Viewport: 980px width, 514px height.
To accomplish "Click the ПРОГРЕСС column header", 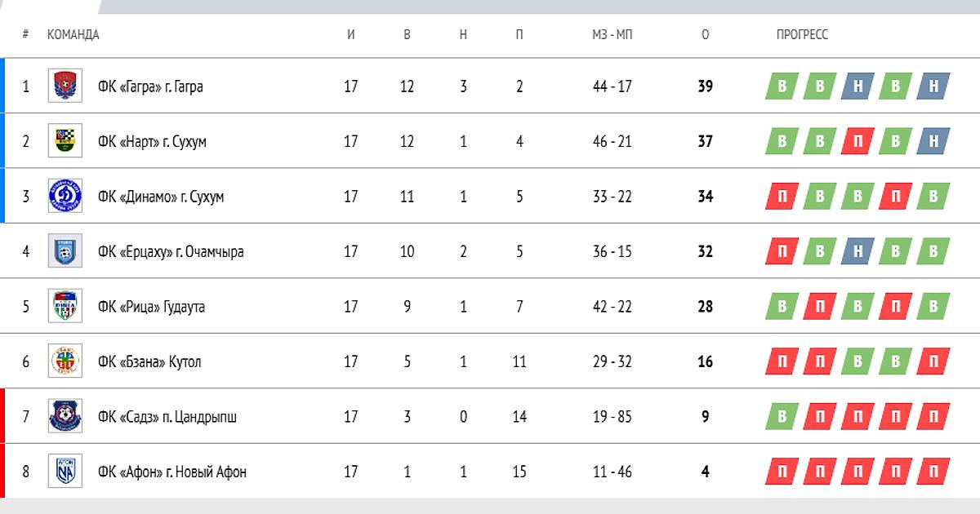I will (802, 34).
